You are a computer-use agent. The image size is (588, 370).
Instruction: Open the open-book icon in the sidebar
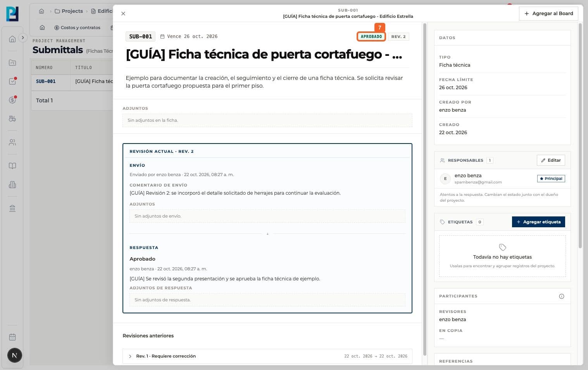[x=12, y=166]
